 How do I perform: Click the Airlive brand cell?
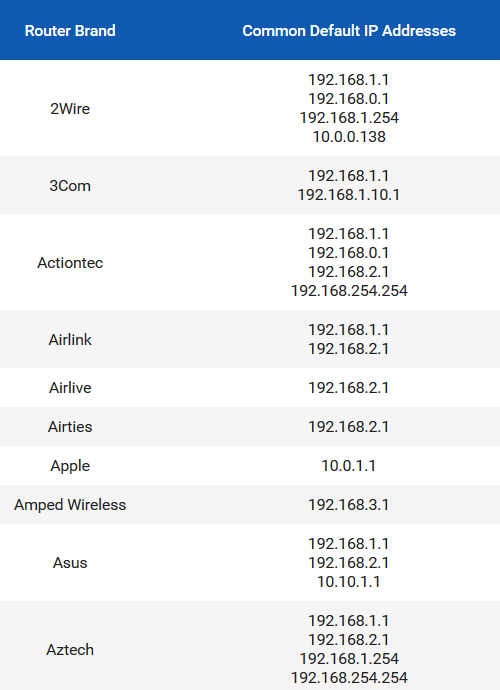click(70, 388)
